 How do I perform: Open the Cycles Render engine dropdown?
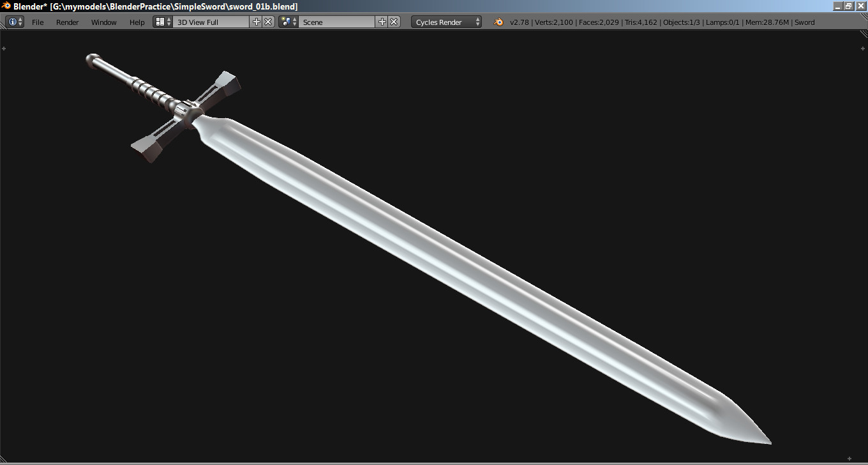pyautogui.click(x=445, y=21)
